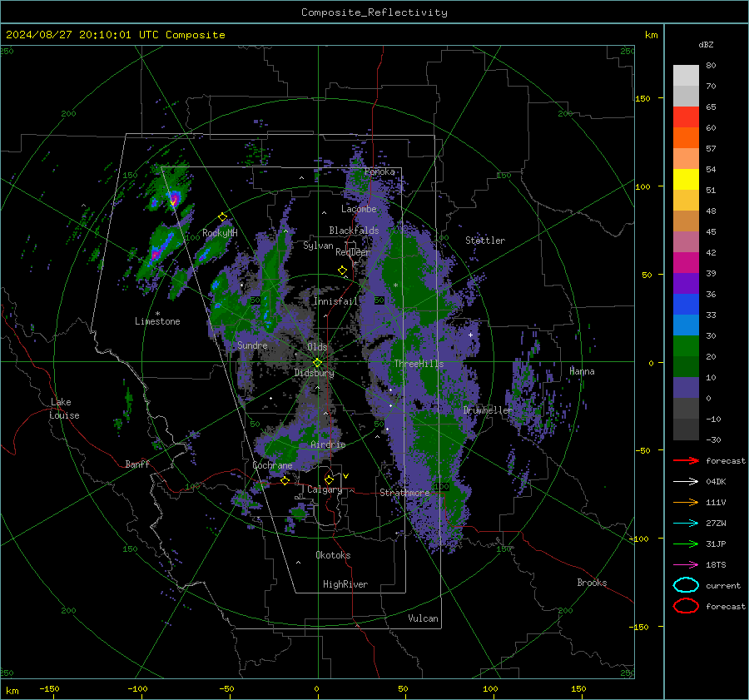Click the km unit label at top-right
This screenshot has width=749, height=700.
pyautogui.click(x=651, y=35)
